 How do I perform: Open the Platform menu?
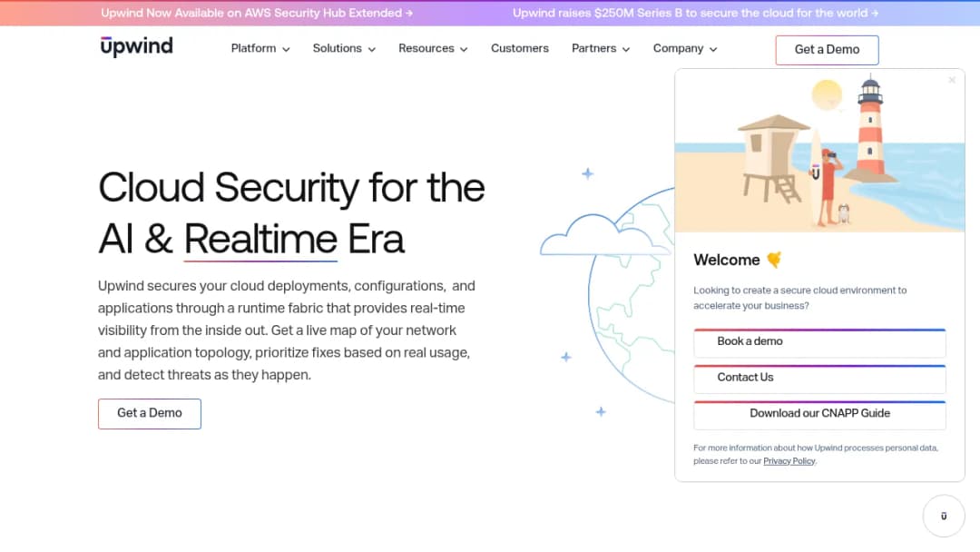(253, 49)
